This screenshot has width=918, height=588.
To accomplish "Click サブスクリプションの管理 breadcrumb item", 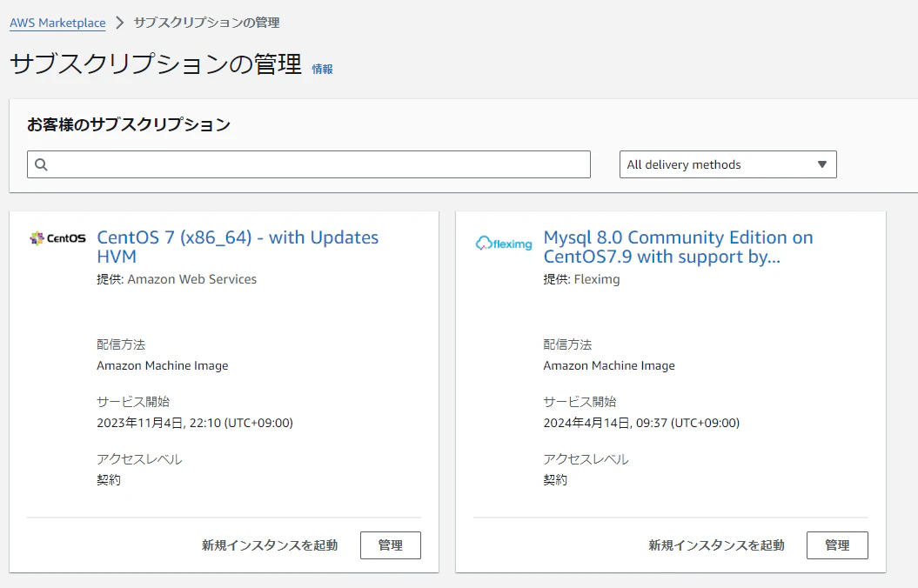I will click(207, 23).
